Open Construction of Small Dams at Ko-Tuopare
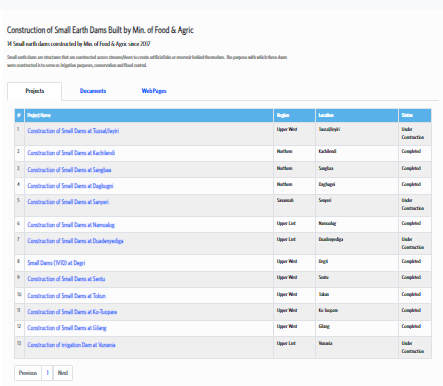The width and height of the screenshot is (443, 386). pyautogui.click(x=72, y=312)
